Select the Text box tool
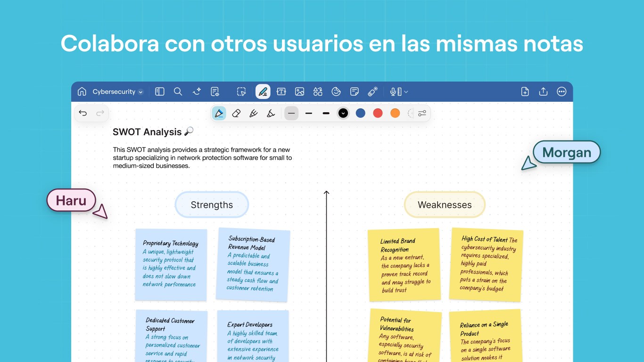Screen dimensions: 644x362 [281, 91]
